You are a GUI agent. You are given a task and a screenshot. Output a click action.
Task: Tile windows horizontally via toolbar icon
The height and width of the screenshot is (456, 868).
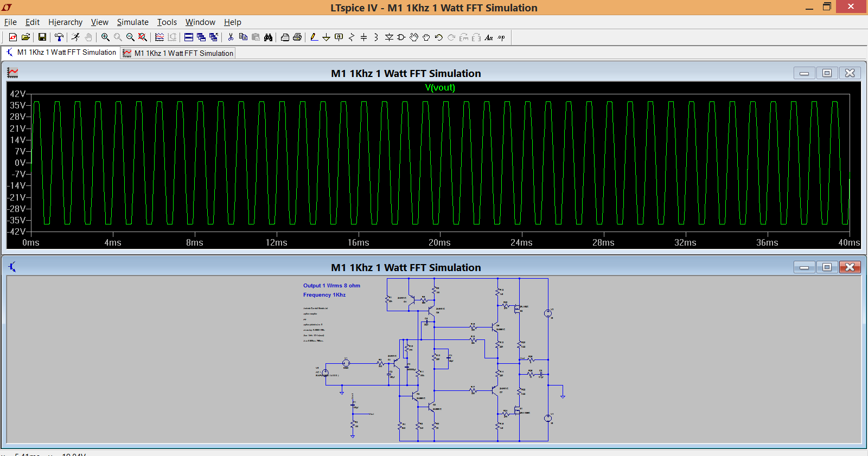pos(189,37)
